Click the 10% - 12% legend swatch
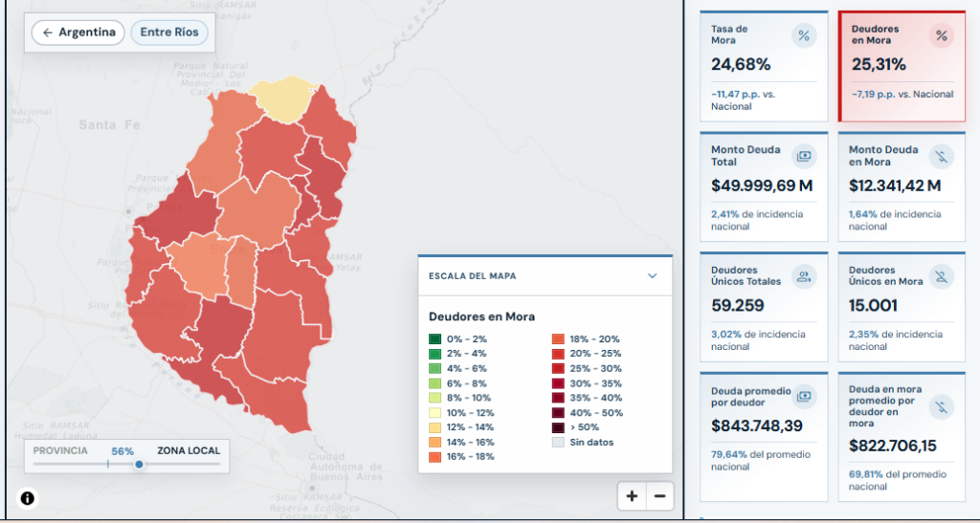The image size is (980, 523). click(x=435, y=412)
